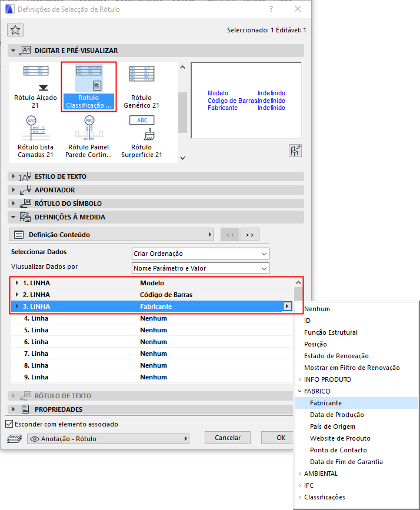Screen dimensions: 420x510
Task: Click the arrow button on 3. LINHA row
Action: click(287, 306)
